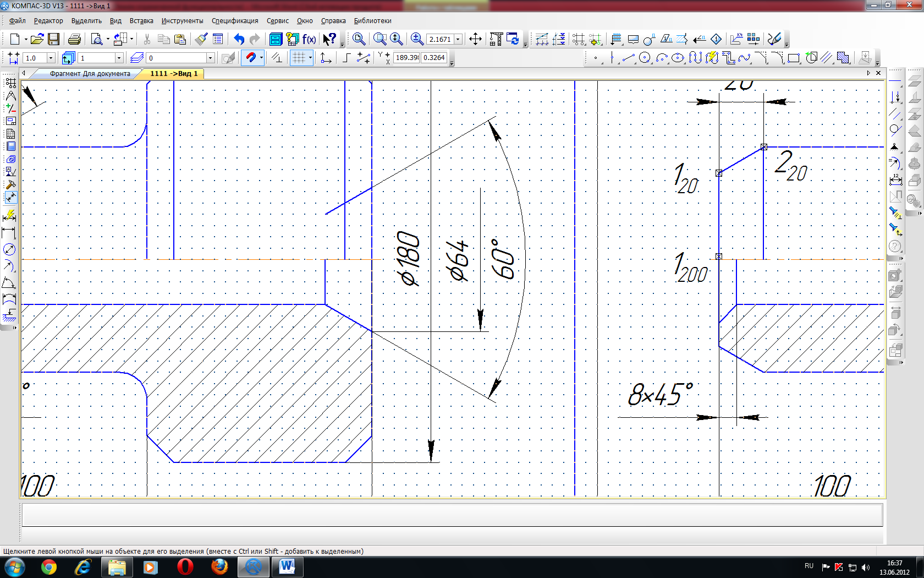924x578 pixels.
Task: Click the pan move cross-arrows icon
Action: tap(475, 39)
